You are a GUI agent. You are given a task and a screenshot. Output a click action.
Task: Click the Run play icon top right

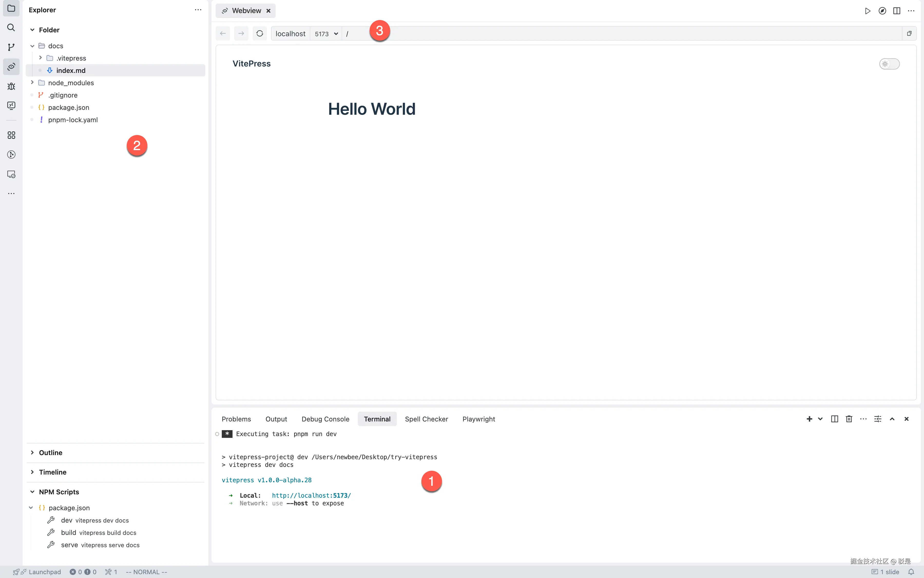click(868, 11)
